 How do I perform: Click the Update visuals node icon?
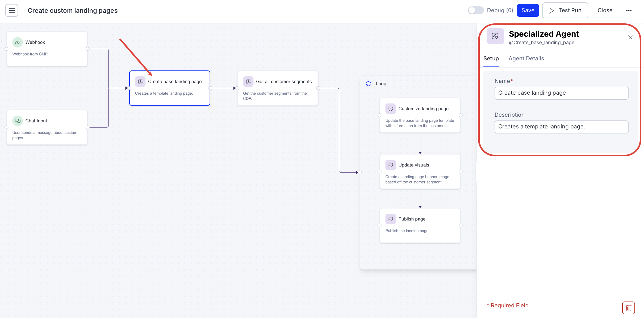390,165
